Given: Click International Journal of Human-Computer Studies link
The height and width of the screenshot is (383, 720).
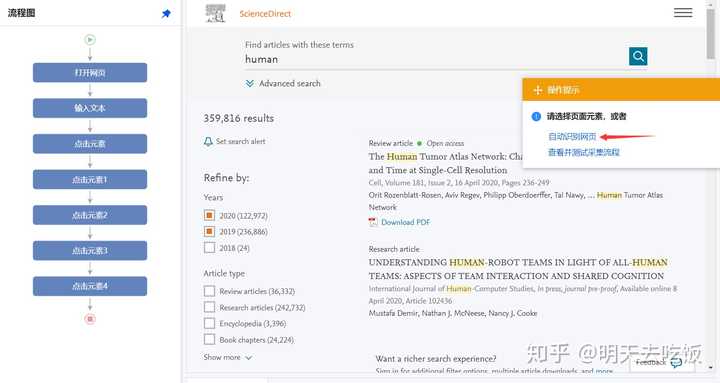Looking at the screenshot, I should (451, 289).
